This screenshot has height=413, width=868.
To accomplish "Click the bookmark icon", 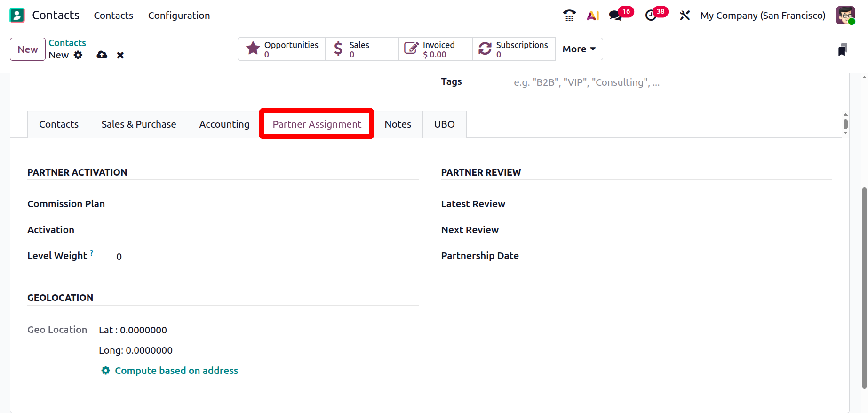I will point(842,50).
